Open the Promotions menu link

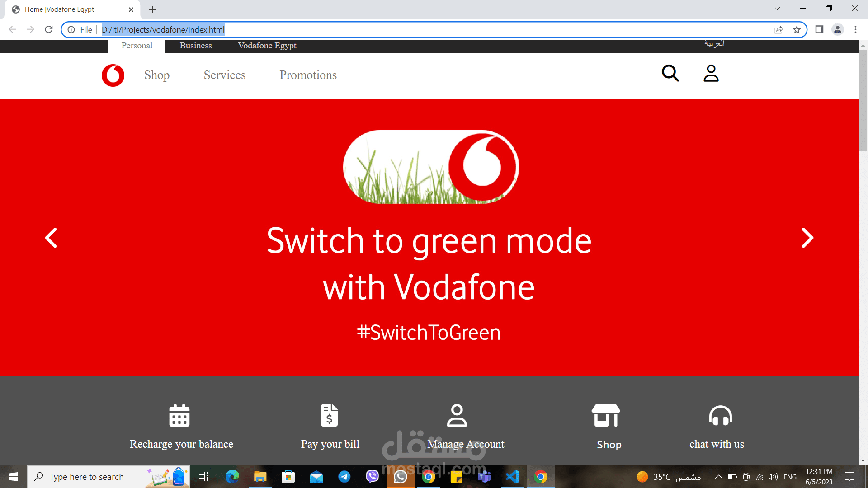[308, 75]
